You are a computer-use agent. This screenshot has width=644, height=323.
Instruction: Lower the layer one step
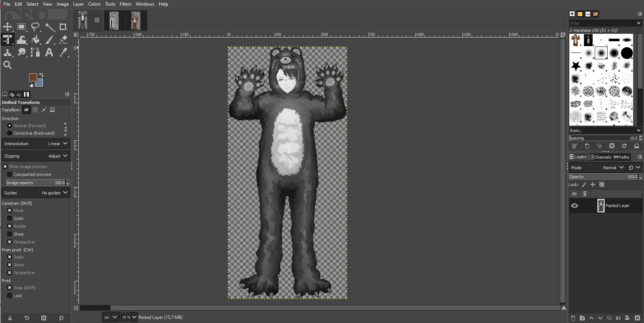(600, 318)
